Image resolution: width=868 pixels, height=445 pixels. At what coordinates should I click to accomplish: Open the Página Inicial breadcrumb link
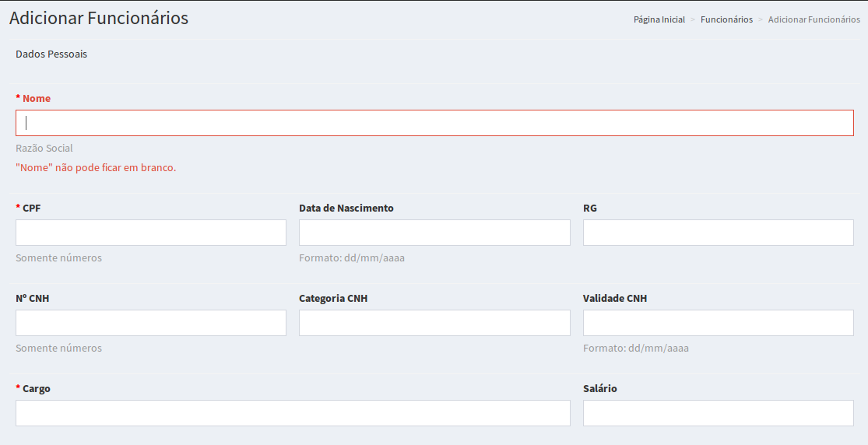tap(659, 19)
